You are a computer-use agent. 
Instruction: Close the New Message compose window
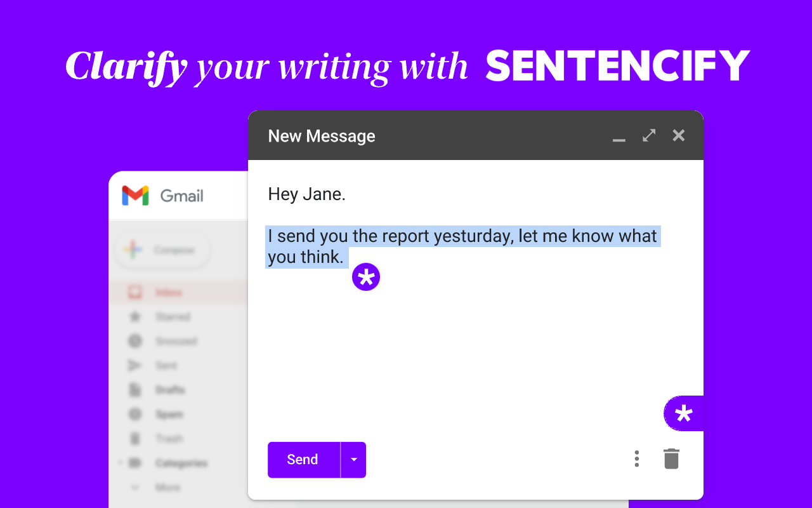[x=679, y=135]
